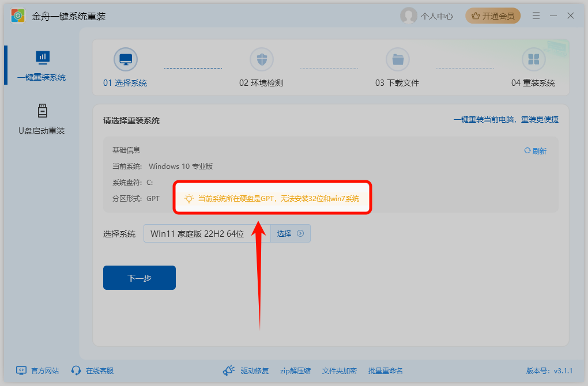The height and width of the screenshot is (386, 588).
Task: Click the 01 选择系统 step label
Action: click(125, 83)
